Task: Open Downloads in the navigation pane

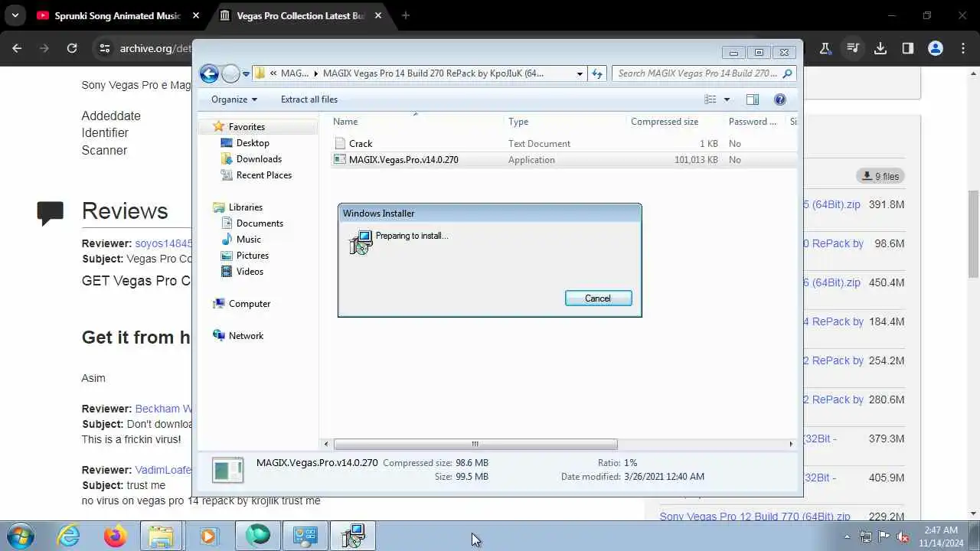Action: pos(259,159)
